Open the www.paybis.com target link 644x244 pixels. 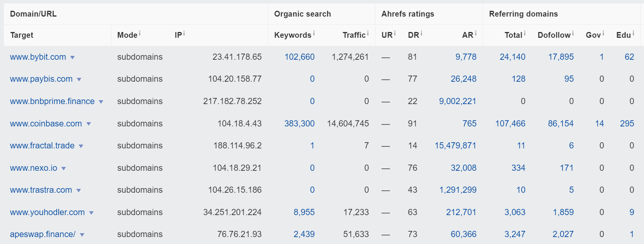click(x=41, y=79)
